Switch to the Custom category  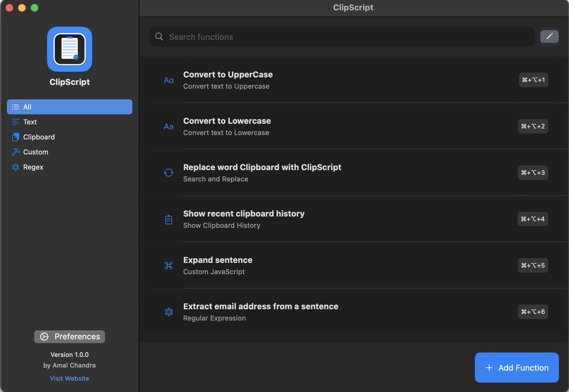(x=70, y=152)
